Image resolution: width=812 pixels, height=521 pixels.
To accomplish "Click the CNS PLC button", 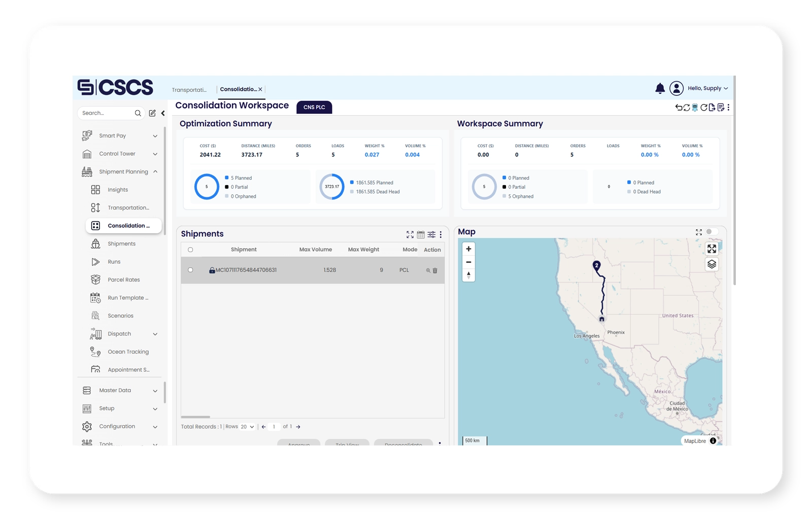I will click(x=314, y=108).
